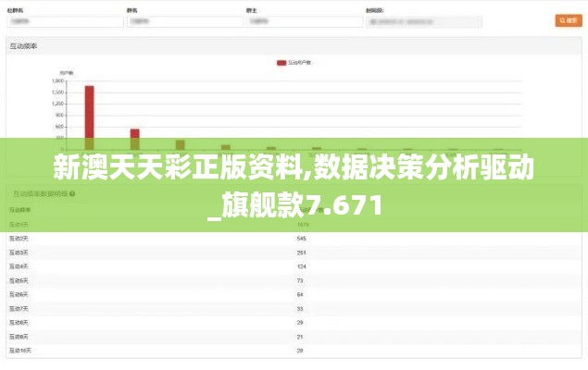Image resolution: width=588 pixels, height=370 pixels.
Task: Focus the 群名 input field
Action: [185, 21]
